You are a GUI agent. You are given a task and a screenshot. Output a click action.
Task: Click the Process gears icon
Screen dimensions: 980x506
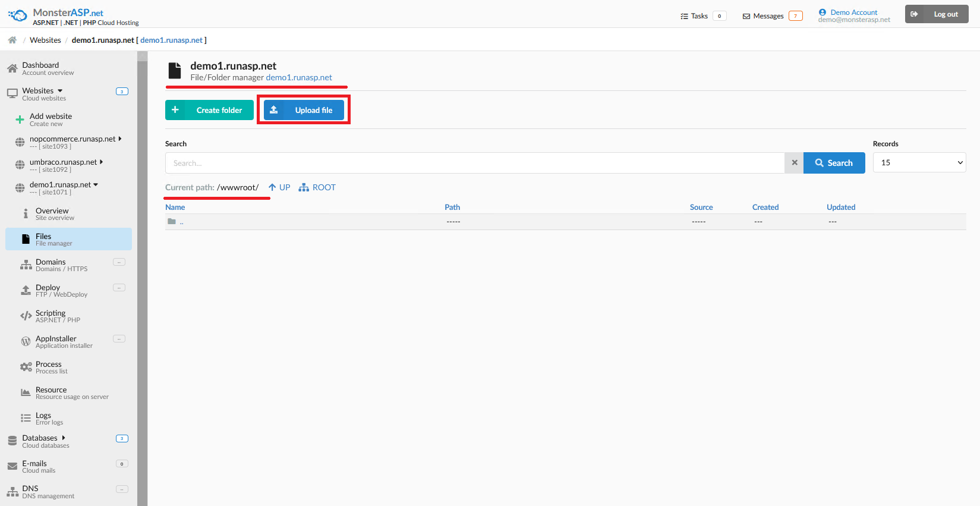coord(26,367)
